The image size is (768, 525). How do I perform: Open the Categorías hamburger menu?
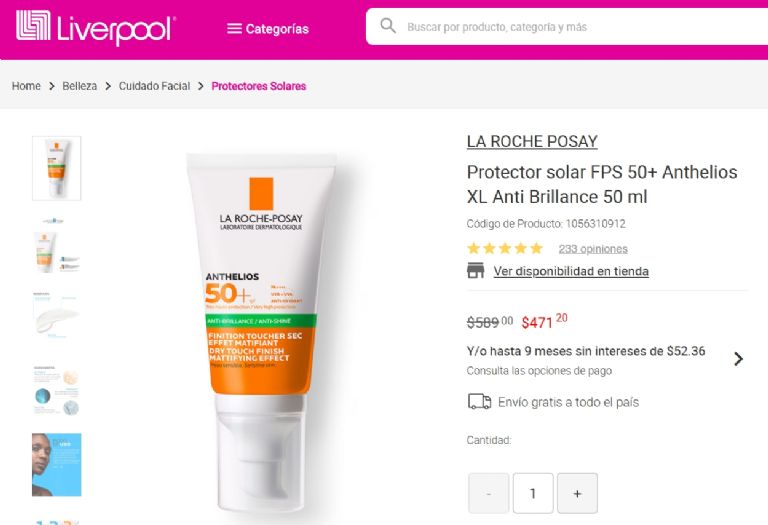pos(268,29)
